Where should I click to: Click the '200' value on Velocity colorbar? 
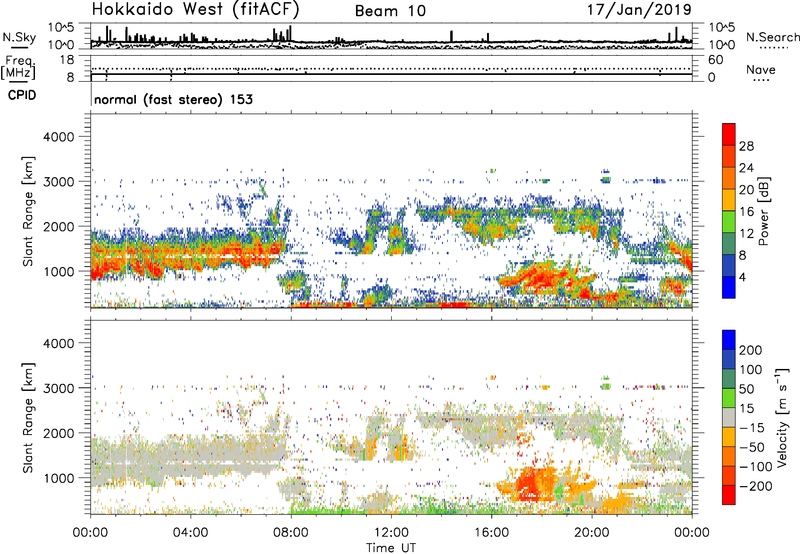751,350
